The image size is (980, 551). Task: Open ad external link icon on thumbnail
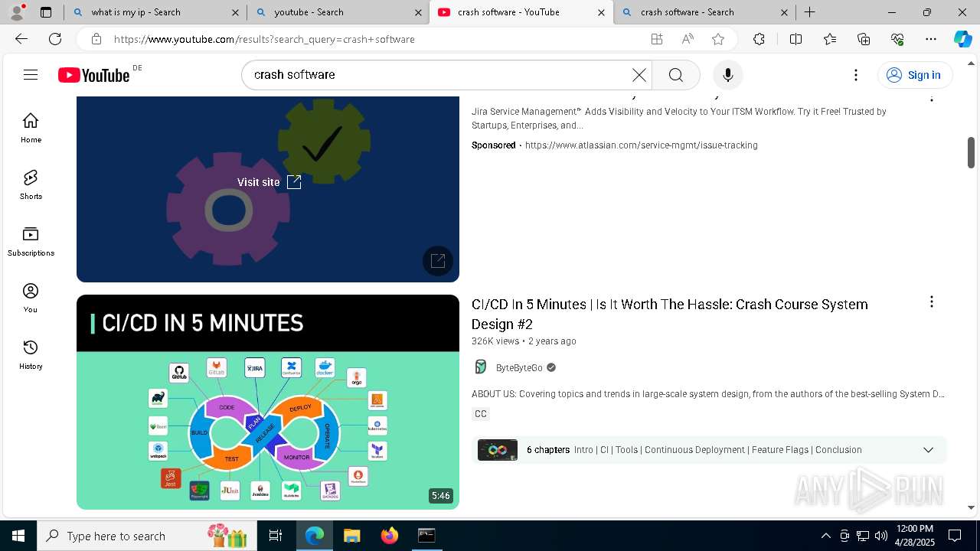(438, 261)
